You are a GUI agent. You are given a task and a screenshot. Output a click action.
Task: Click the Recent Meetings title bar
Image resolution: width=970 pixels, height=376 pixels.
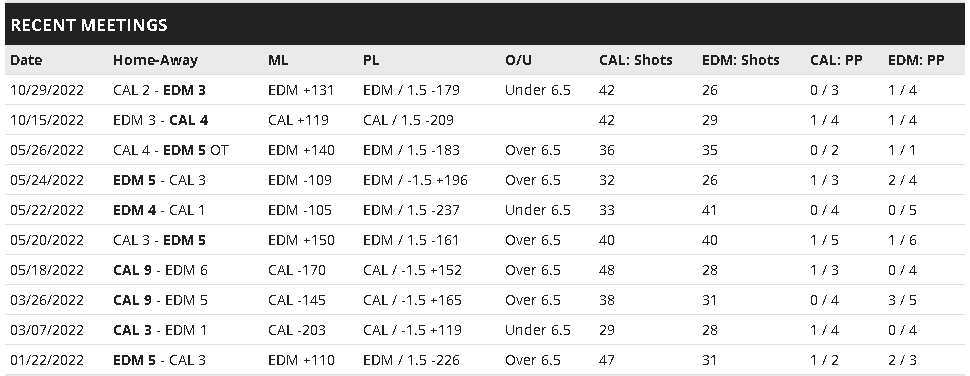(x=485, y=25)
